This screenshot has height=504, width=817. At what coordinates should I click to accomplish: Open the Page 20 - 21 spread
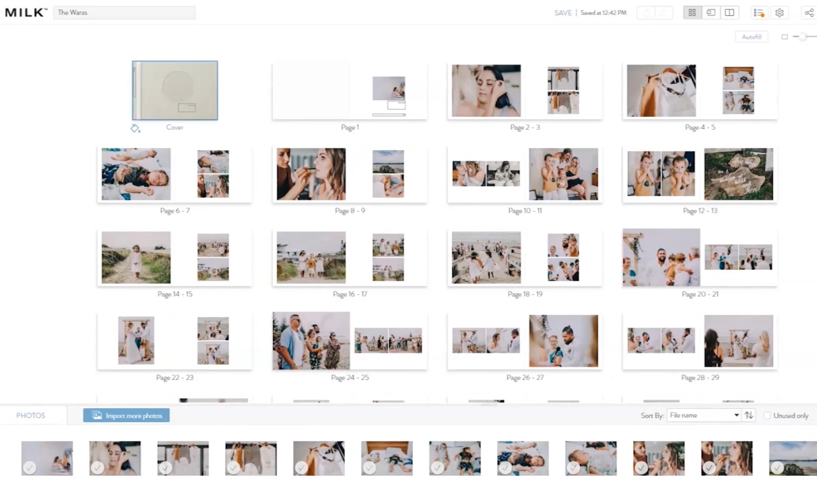point(700,257)
